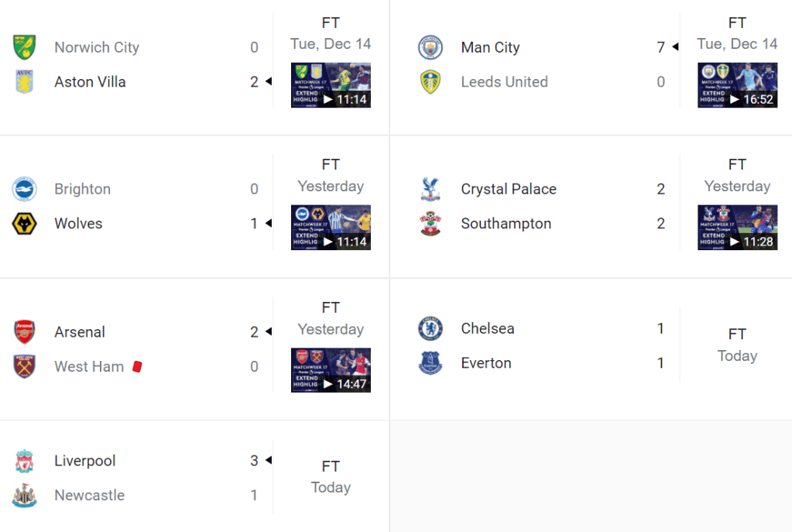Click the Man City club crest

[x=430, y=47]
